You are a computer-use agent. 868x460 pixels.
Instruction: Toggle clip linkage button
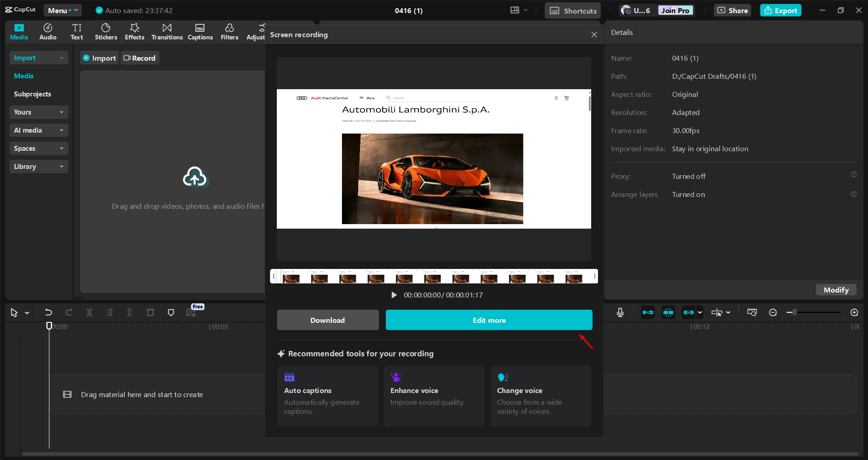pos(688,312)
